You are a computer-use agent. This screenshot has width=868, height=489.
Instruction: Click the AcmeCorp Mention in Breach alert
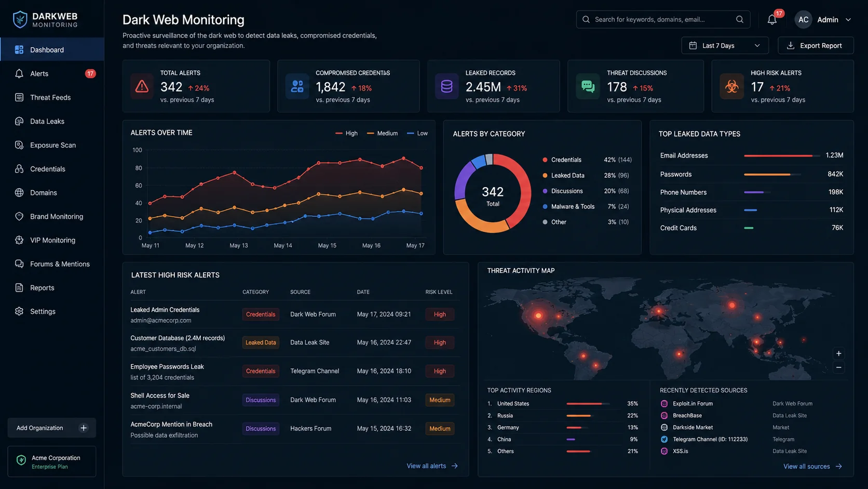(295, 429)
